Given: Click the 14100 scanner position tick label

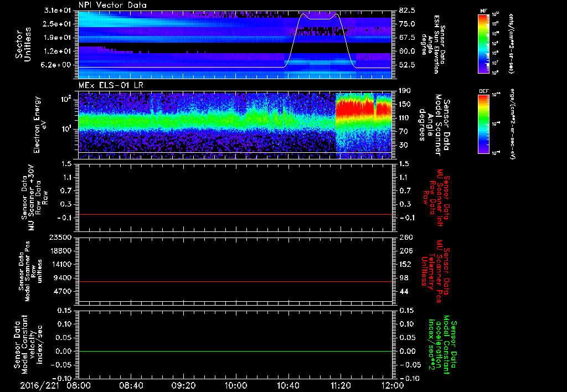Looking at the screenshot, I should 60,264.
